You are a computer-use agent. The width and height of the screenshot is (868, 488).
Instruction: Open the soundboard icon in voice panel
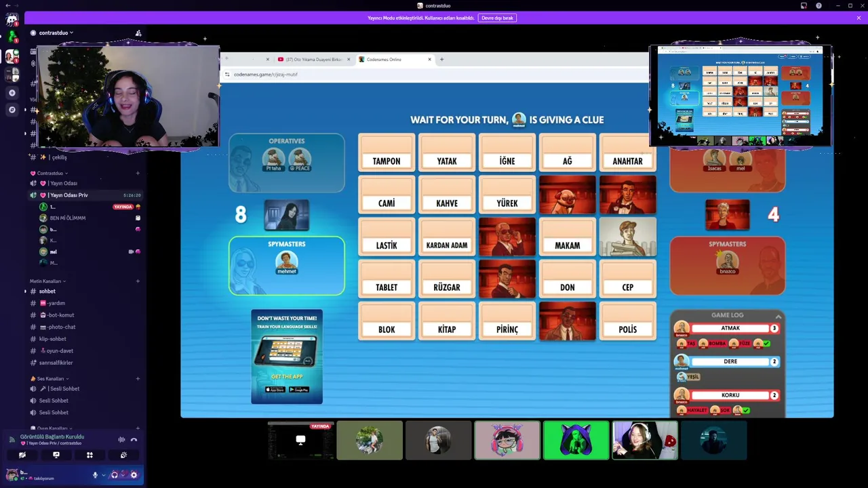(x=123, y=455)
